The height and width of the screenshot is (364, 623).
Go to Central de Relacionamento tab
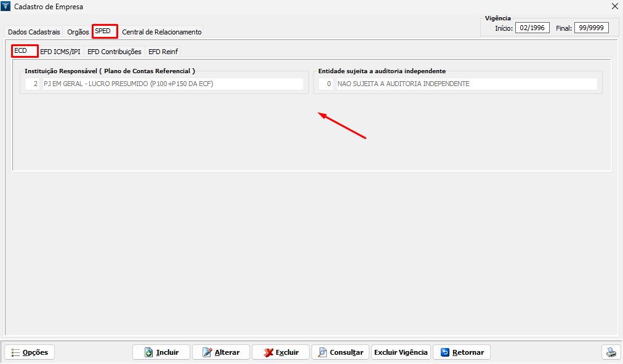[161, 32]
